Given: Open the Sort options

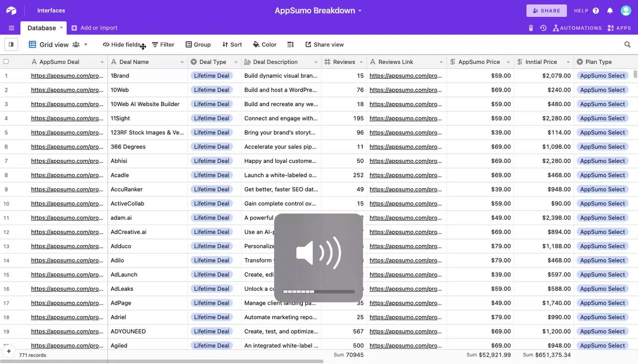Looking at the screenshot, I should [x=232, y=44].
